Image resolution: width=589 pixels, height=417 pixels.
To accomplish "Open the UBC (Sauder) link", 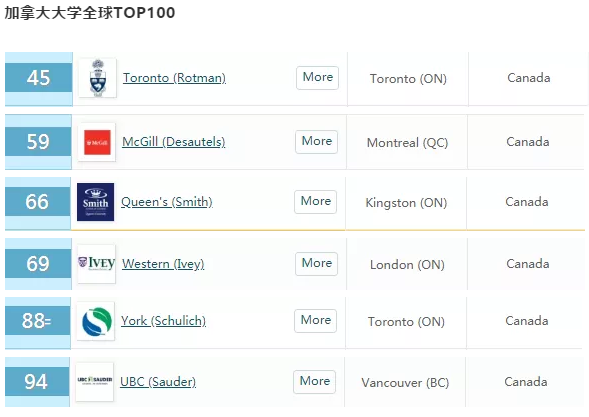I will (158, 382).
